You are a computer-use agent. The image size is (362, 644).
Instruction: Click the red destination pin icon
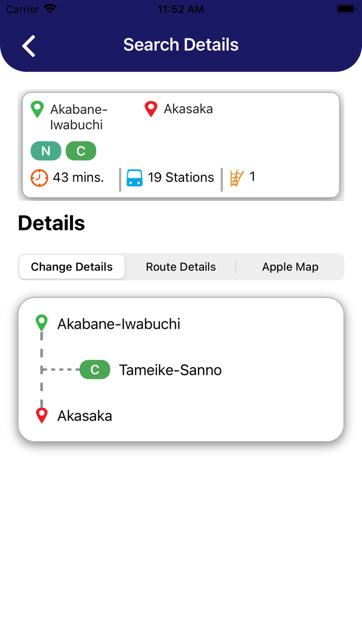click(x=150, y=109)
